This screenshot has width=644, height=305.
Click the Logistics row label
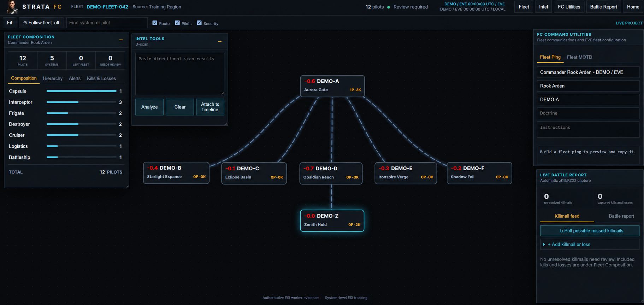tap(18, 146)
